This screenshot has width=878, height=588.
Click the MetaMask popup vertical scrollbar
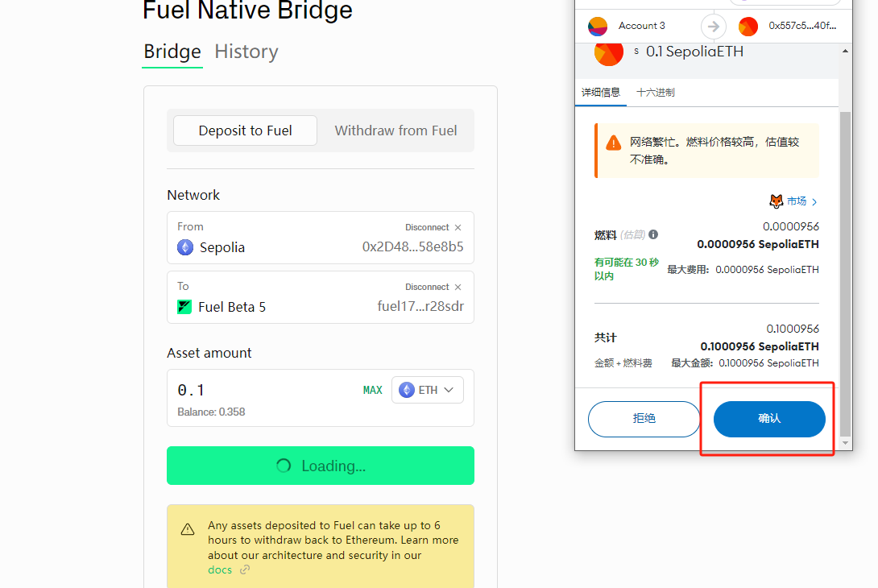pyautogui.click(x=845, y=275)
